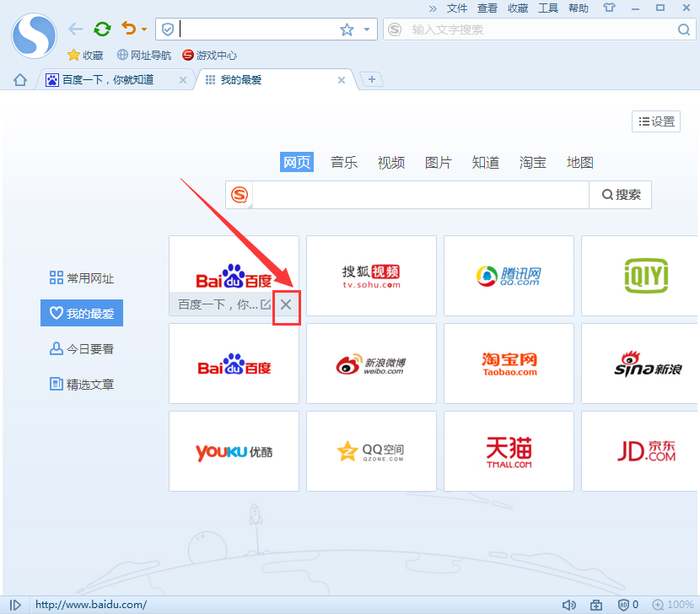The height and width of the screenshot is (614, 700).
Task: Click the back navigation arrow
Action: pyautogui.click(x=75, y=29)
